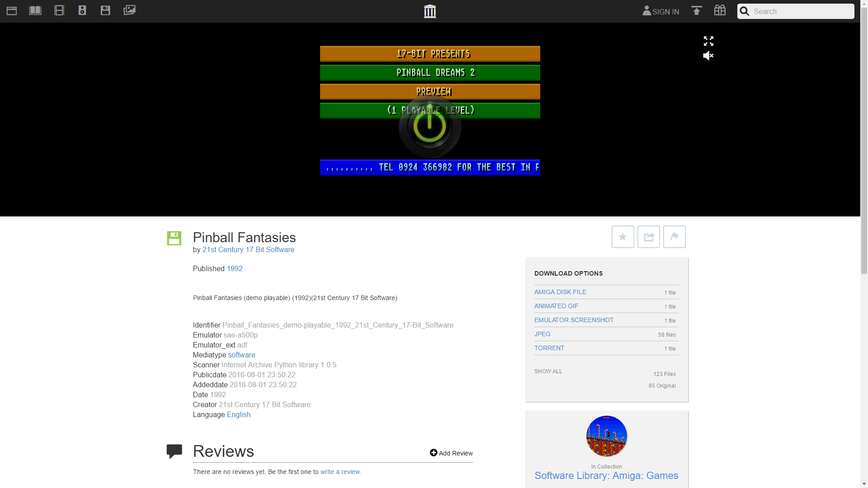
Task: Open the Add Review link
Action: coord(451,453)
